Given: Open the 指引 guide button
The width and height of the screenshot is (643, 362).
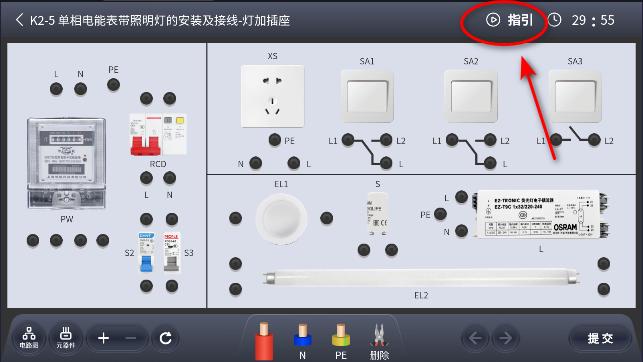Looking at the screenshot, I should tap(510, 20).
